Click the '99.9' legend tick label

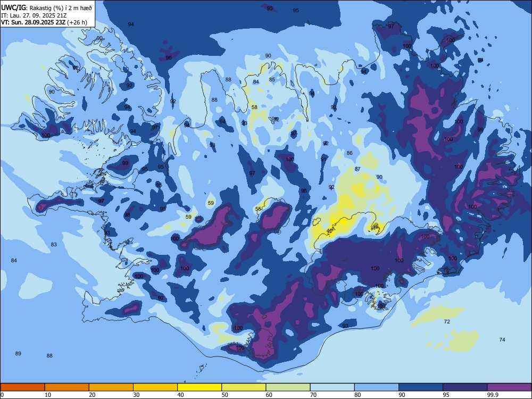493,395
